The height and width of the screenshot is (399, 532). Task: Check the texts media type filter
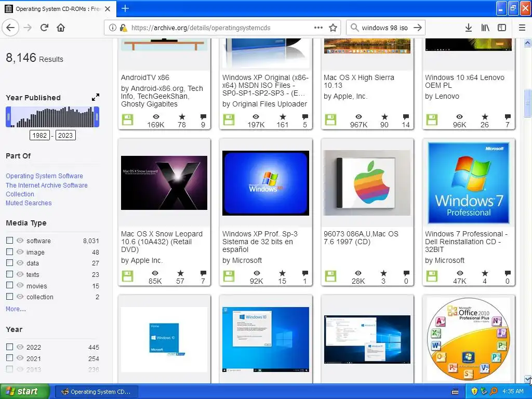pyautogui.click(x=9, y=274)
